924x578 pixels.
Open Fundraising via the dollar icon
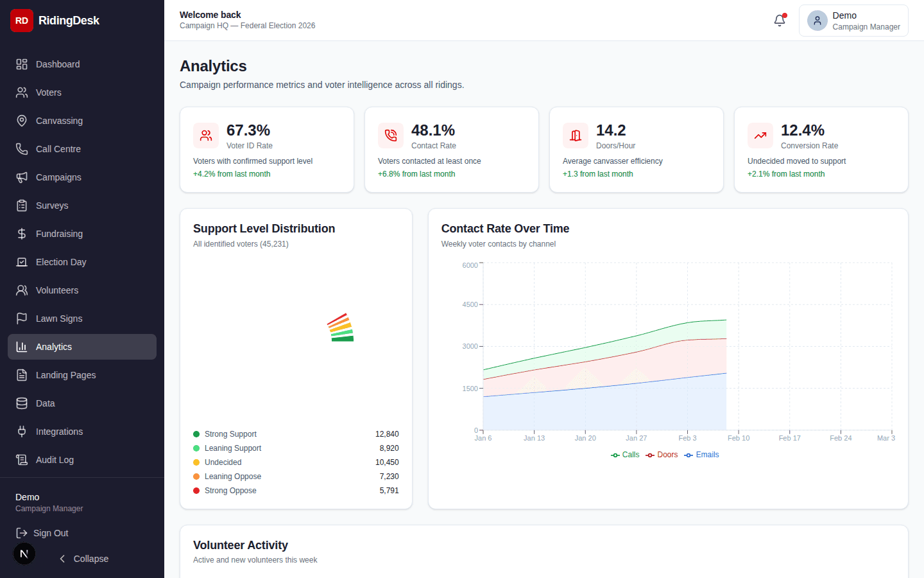[21, 234]
